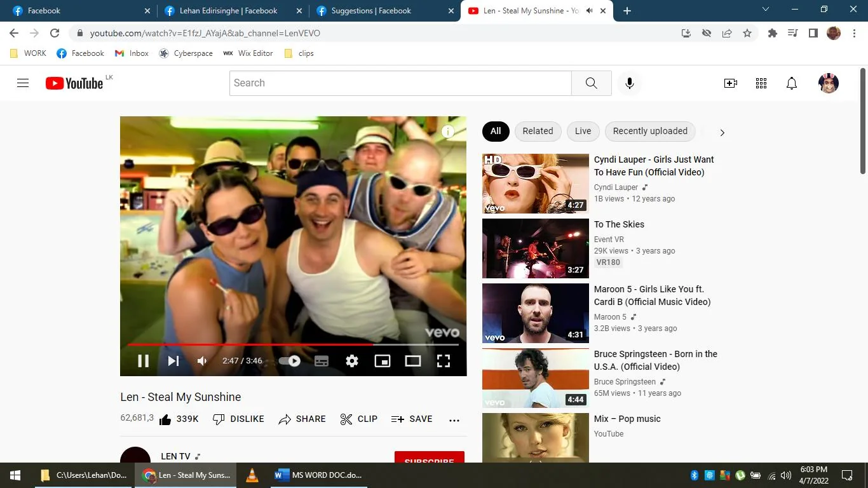The height and width of the screenshot is (488, 868).
Task: Switch to MS WORD DOC taskbar window
Action: coord(318,475)
